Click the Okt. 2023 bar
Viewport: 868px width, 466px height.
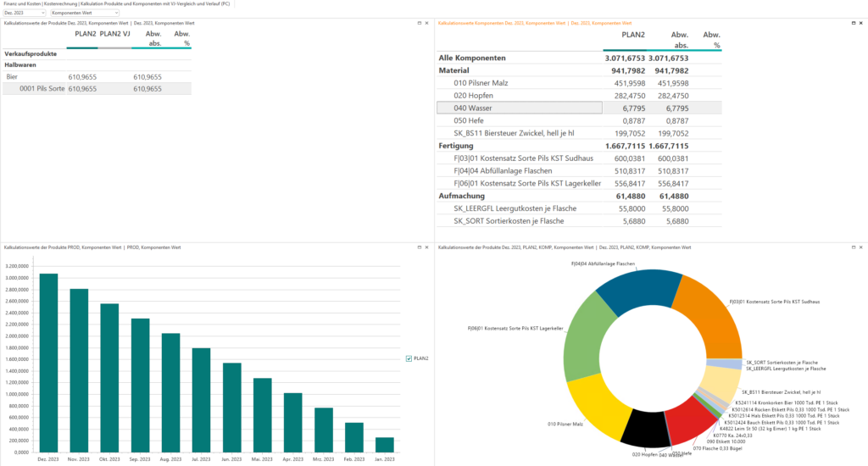(109, 378)
